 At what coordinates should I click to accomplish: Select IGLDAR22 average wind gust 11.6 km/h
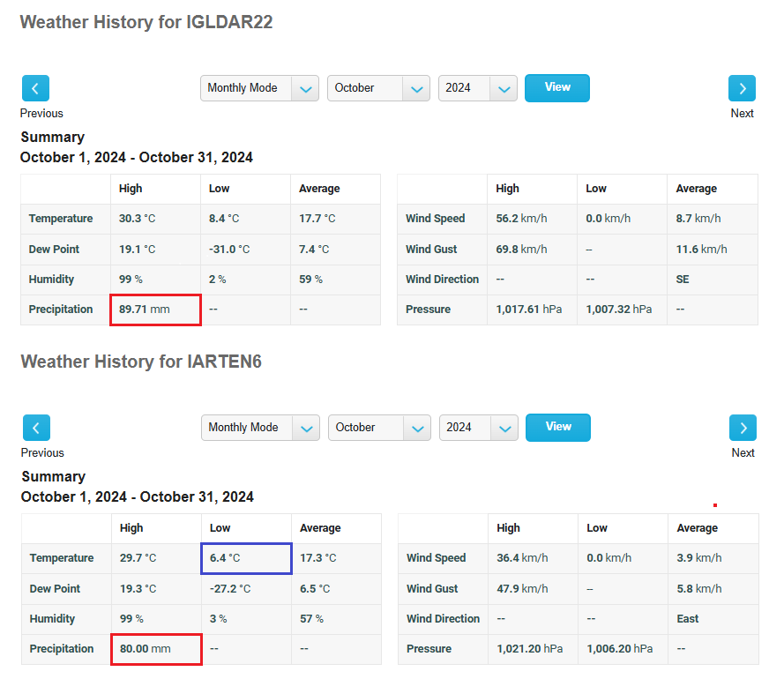[701, 249]
